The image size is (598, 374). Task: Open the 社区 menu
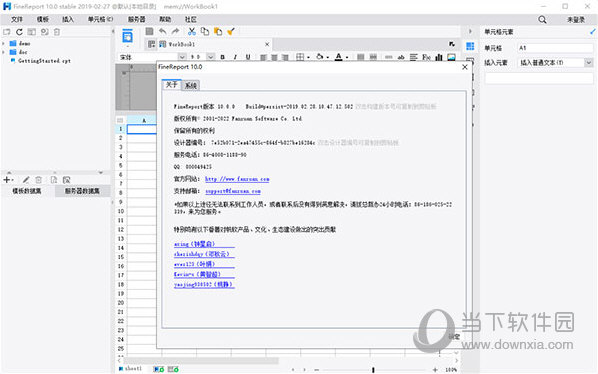pos(190,19)
